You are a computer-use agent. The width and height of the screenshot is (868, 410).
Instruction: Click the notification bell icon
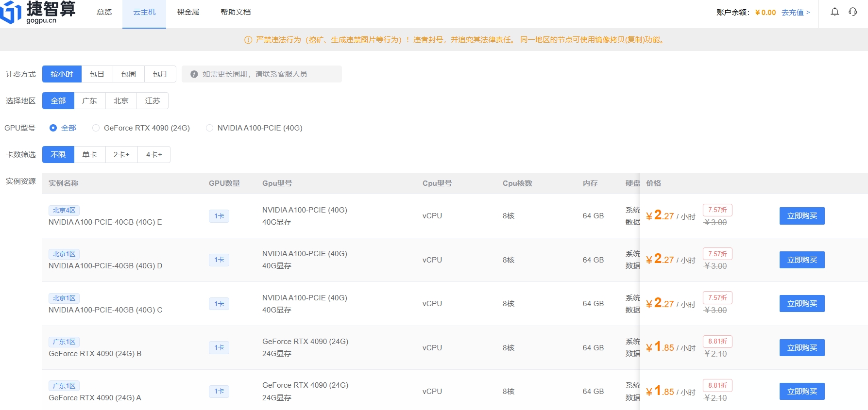834,12
